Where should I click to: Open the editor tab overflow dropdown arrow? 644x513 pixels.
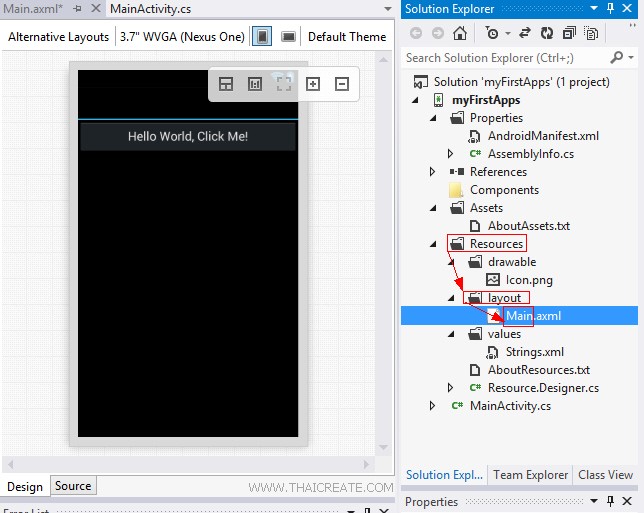[x=387, y=9]
